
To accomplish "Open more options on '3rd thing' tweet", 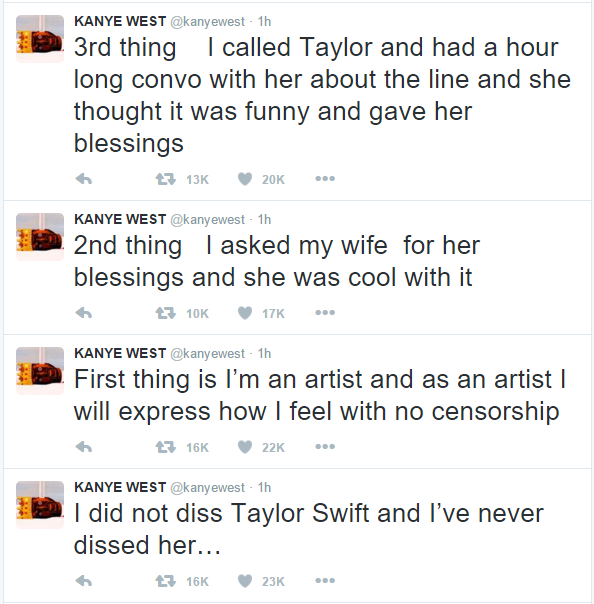I will pos(325,178).
